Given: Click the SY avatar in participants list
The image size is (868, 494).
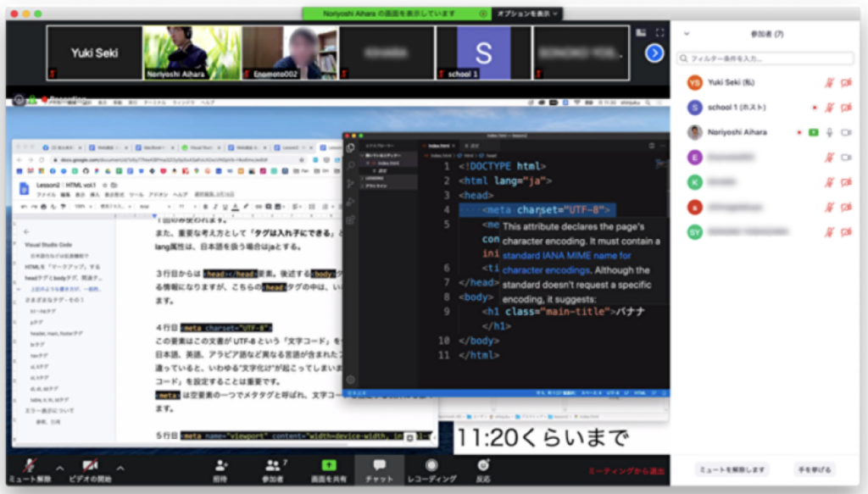Looking at the screenshot, I should click(695, 232).
